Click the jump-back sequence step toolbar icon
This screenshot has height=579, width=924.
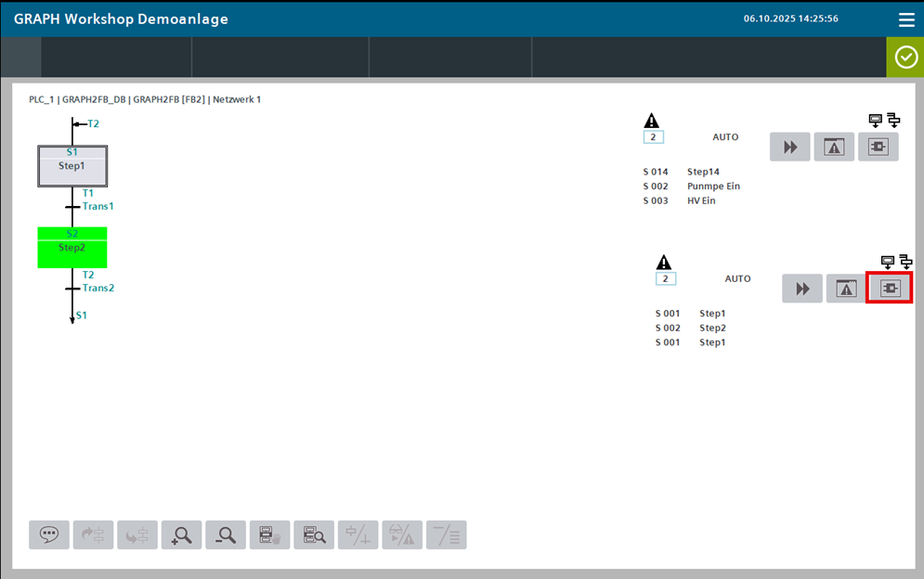click(137, 534)
